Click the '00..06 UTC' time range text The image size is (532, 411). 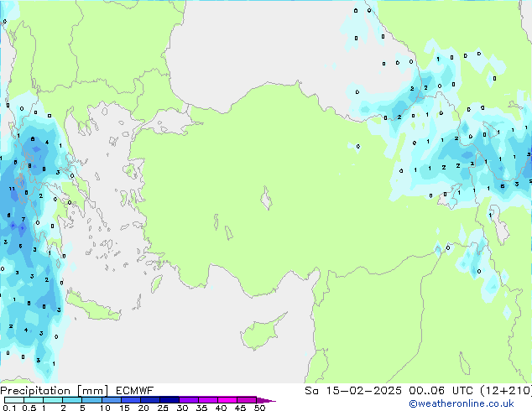pyautogui.click(x=441, y=391)
